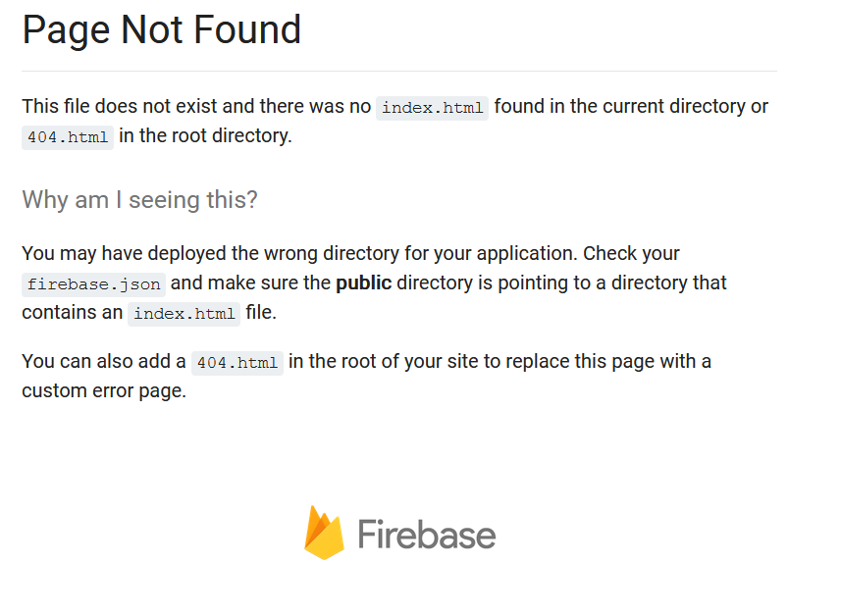The width and height of the screenshot is (841, 616).
Task: Click the 404.html code label in first paragraph
Action: tap(68, 137)
